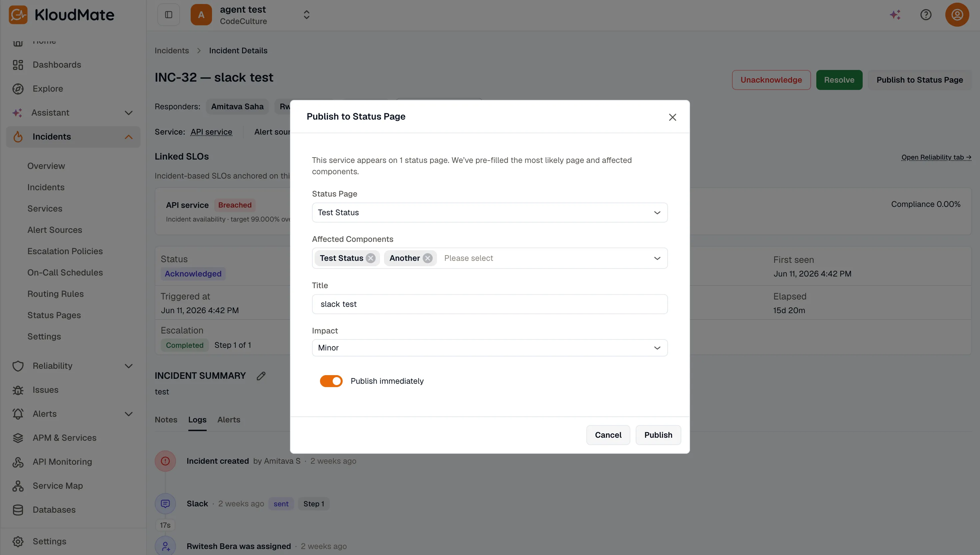Collapse the sidebar panel toggle icon
The image size is (980, 555).
[x=169, y=14]
